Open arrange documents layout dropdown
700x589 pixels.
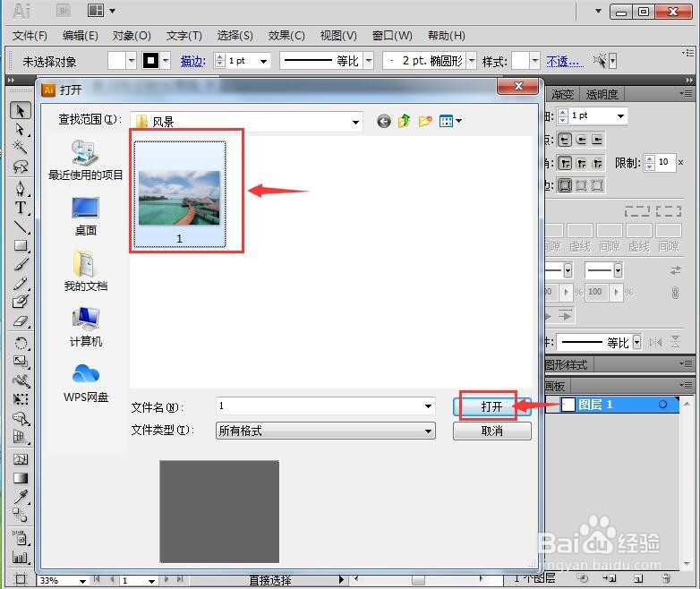click(x=102, y=10)
